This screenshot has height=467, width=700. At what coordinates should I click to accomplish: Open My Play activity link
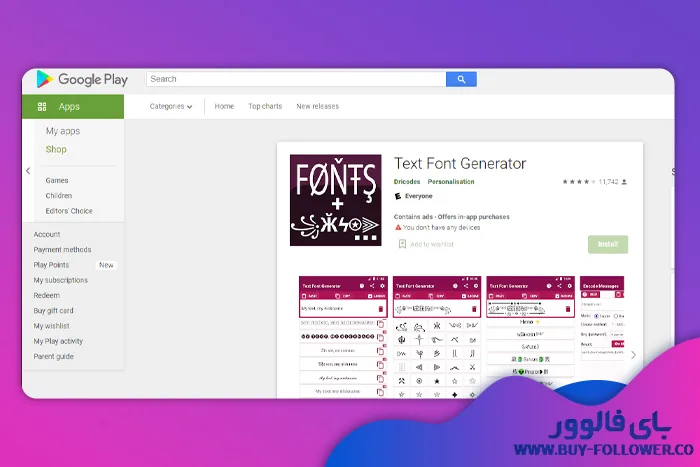click(58, 341)
